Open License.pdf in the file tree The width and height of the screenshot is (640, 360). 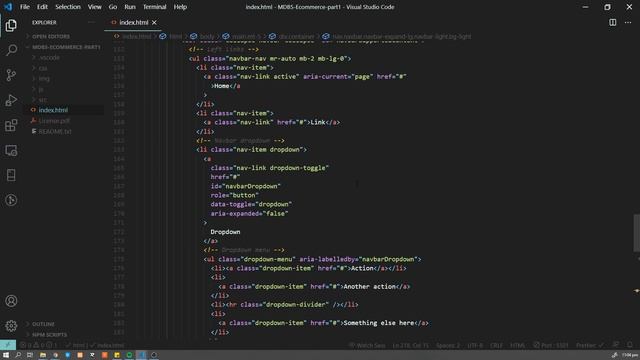tap(54, 121)
